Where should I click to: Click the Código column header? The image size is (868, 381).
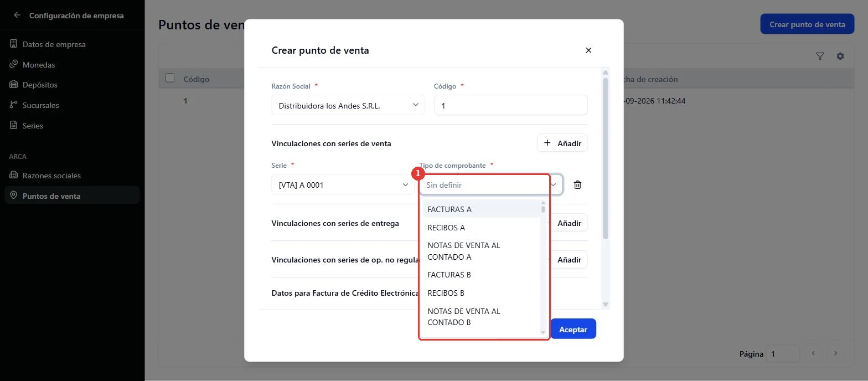[197, 79]
